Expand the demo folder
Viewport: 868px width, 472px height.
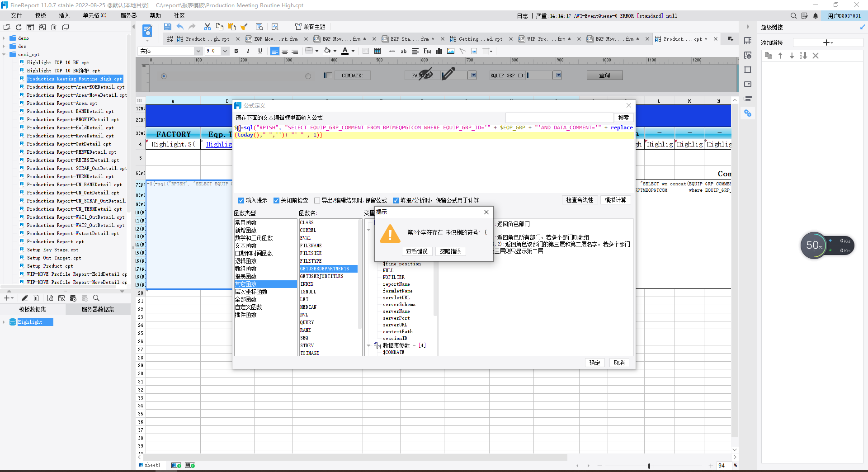coord(4,38)
